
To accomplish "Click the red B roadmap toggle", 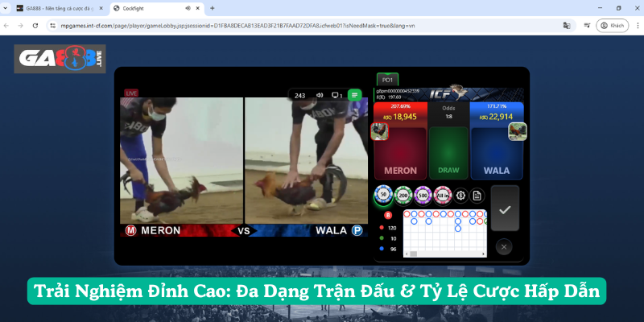I will (388, 215).
